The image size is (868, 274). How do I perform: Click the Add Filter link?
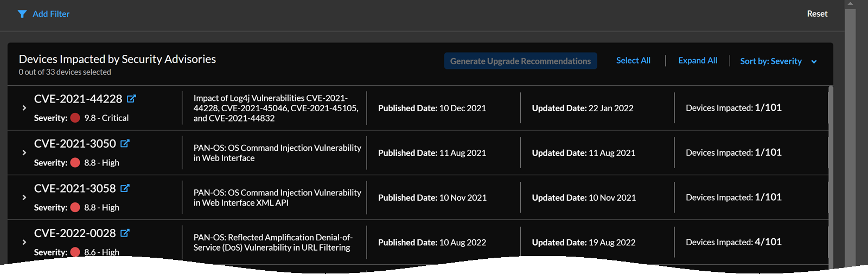[x=51, y=14]
